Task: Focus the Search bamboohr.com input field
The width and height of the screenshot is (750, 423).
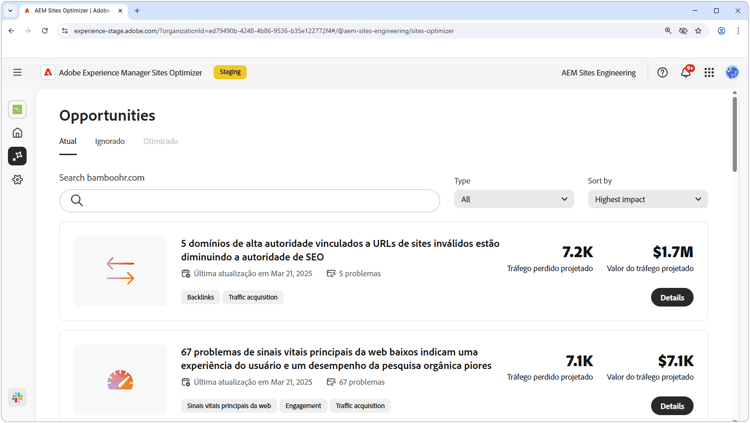Action: (x=250, y=200)
